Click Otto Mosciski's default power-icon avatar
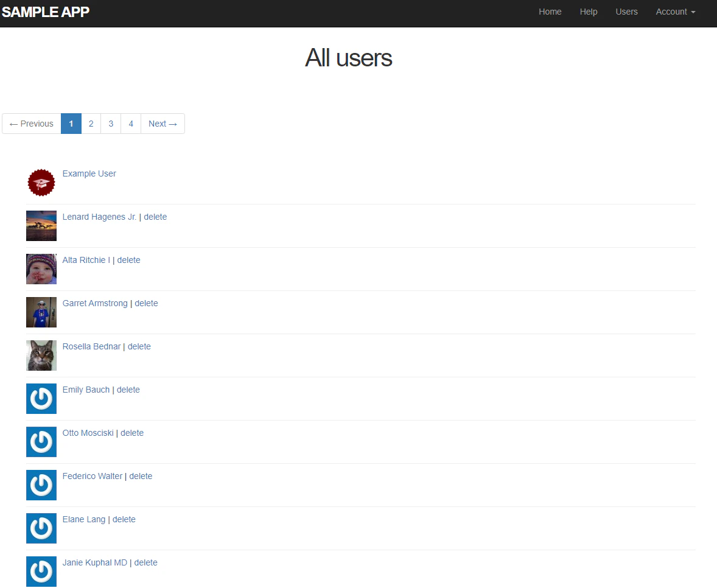 [x=41, y=442]
